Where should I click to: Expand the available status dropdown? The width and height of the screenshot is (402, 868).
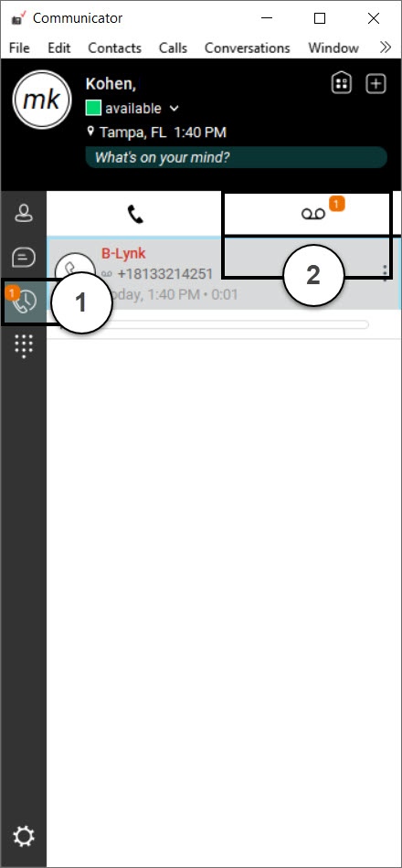175,109
